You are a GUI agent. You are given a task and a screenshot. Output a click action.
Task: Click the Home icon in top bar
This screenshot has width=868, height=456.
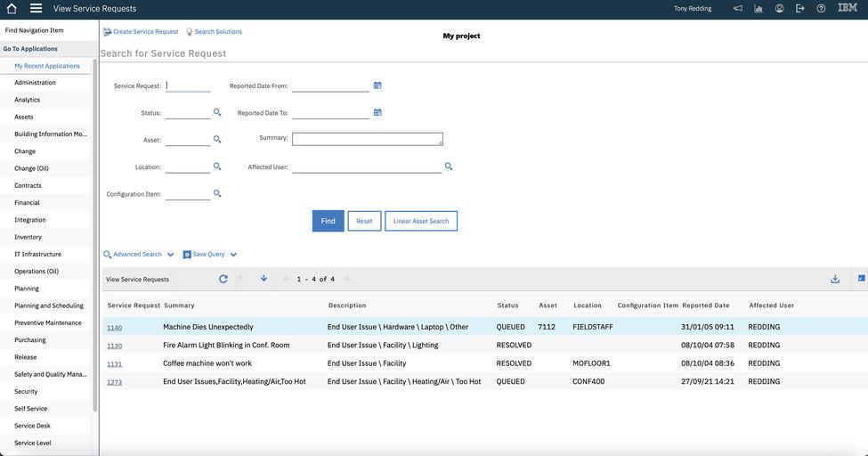tap(12, 8)
